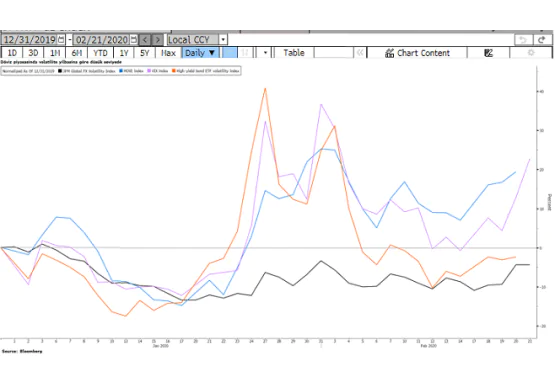Viewport: 555px width, 387px height.
Task: Click the Chart Content button
Action: pyautogui.click(x=417, y=53)
